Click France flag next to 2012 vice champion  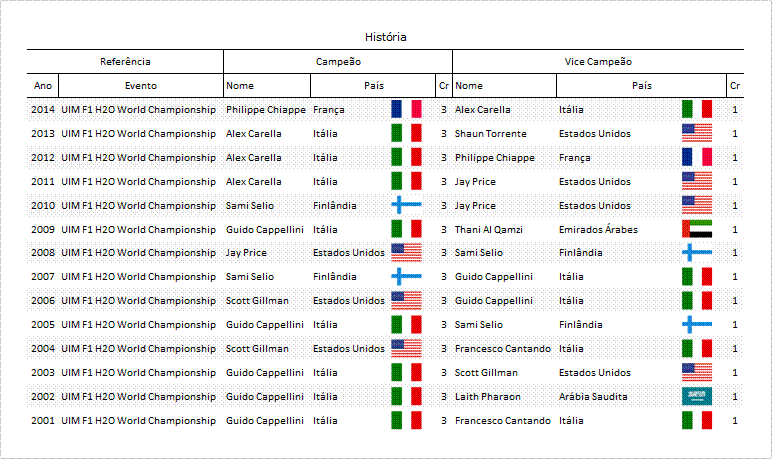point(697,157)
